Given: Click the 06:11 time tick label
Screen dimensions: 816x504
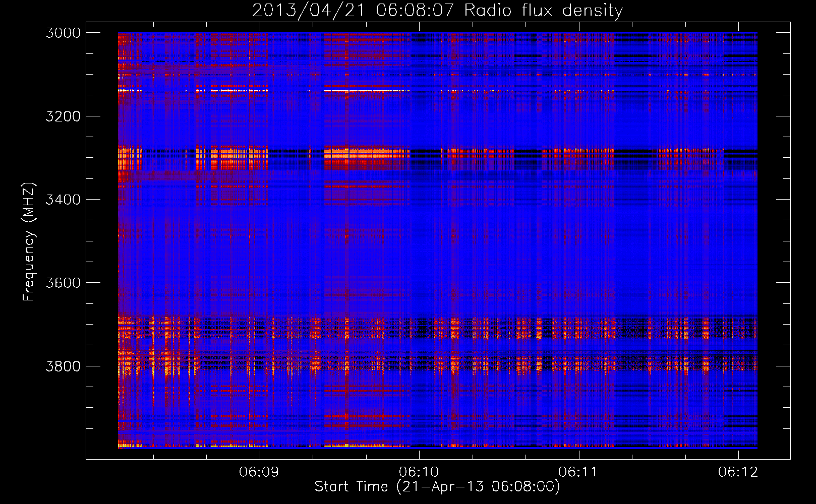Looking at the screenshot, I should coord(578,472).
